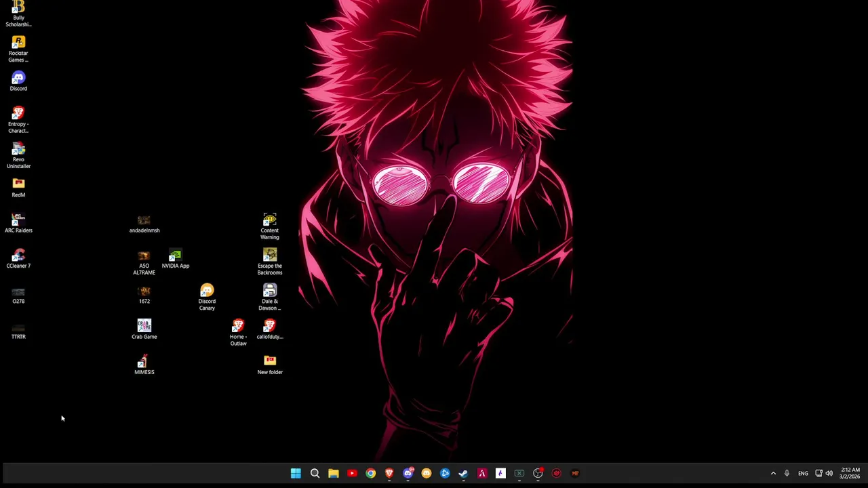
Task: Select the ARC Raiders desktop shortcut
Action: pos(18,223)
